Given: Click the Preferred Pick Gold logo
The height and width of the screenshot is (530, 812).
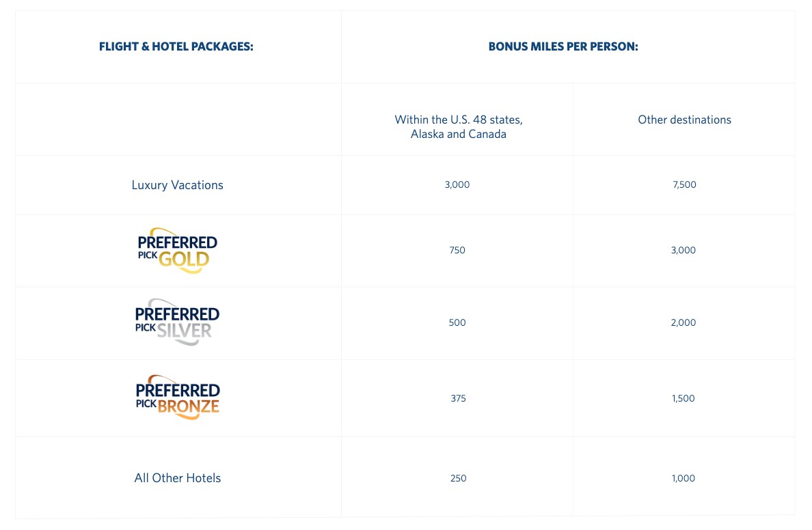Looking at the screenshot, I should click(177, 251).
